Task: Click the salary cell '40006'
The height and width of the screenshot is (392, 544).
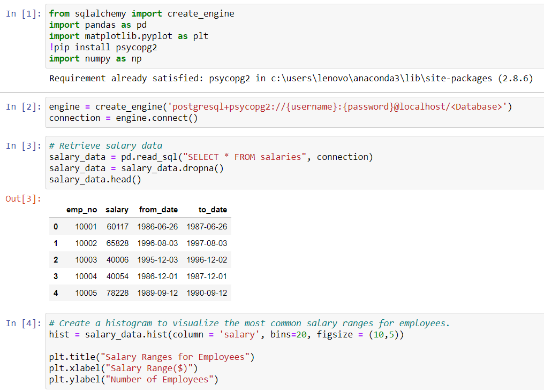Action: coord(118,260)
